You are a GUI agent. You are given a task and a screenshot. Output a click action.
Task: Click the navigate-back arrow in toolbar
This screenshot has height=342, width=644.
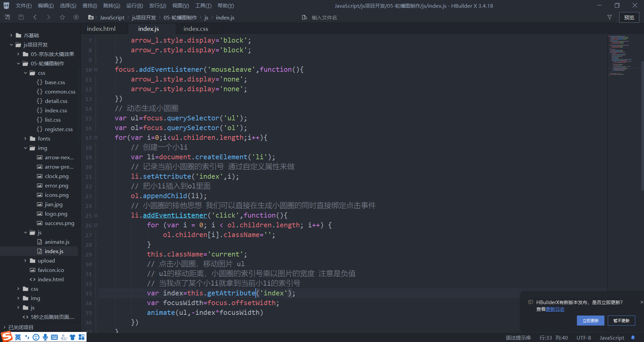pyautogui.click(x=35, y=17)
